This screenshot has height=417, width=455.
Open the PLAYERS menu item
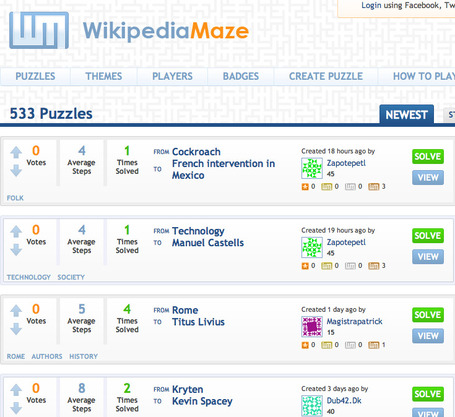coord(172,76)
